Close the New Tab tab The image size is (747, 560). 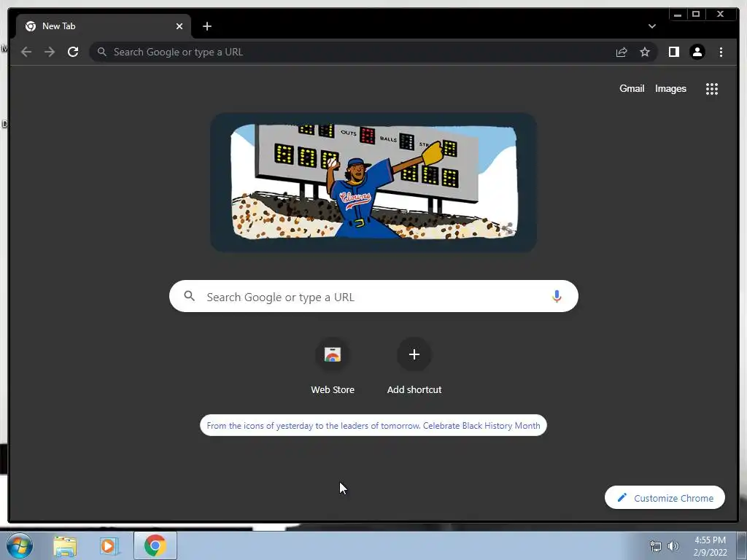point(179,26)
